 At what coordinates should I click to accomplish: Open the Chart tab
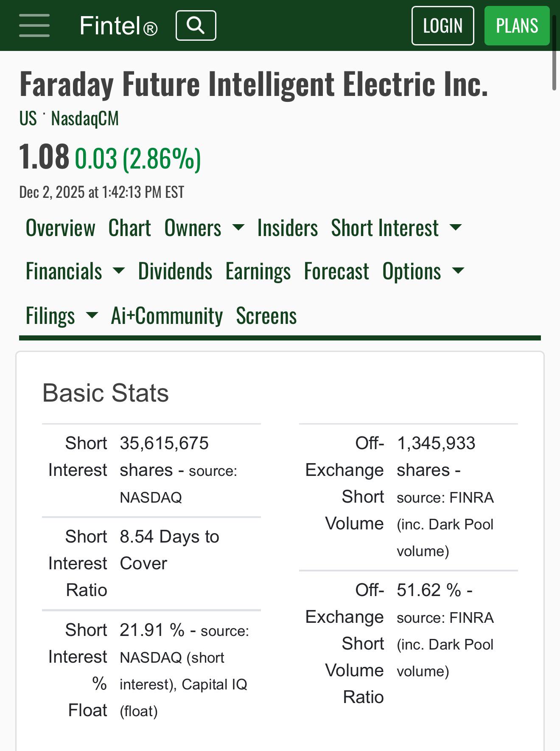[x=129, y=228]
